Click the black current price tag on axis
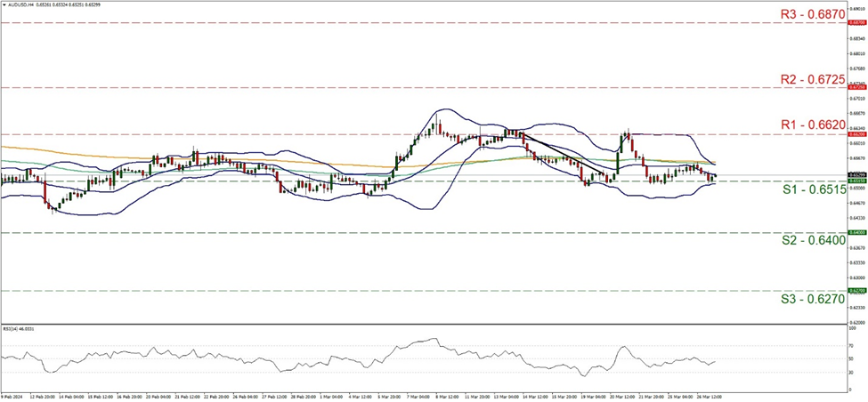The height and width of the screenshot is (402, 868). click(x=856, y=174)
